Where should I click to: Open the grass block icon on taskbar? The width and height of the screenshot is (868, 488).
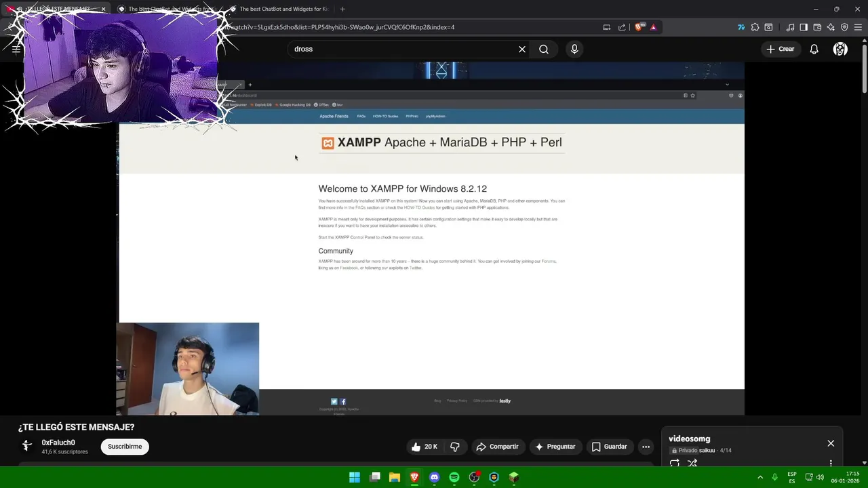coord(514,477)
